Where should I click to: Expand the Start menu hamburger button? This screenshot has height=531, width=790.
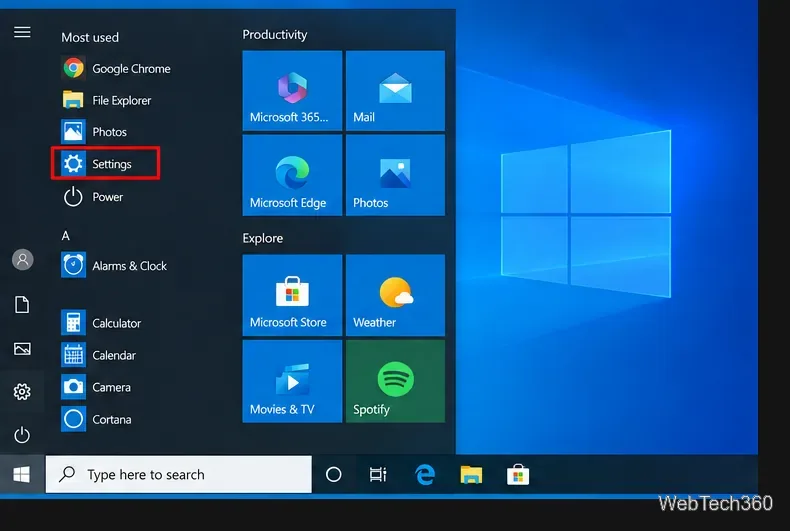[x=22, y=32]
